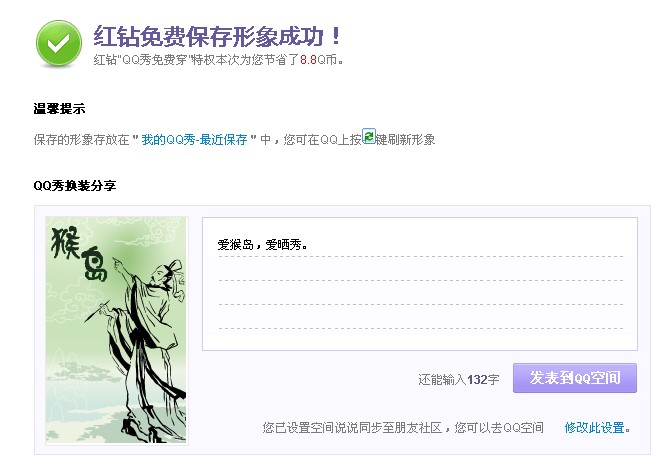
Task: Click the 爱猴岛，爱晒秀。 text in share box
Action: [x=262, y=244]
